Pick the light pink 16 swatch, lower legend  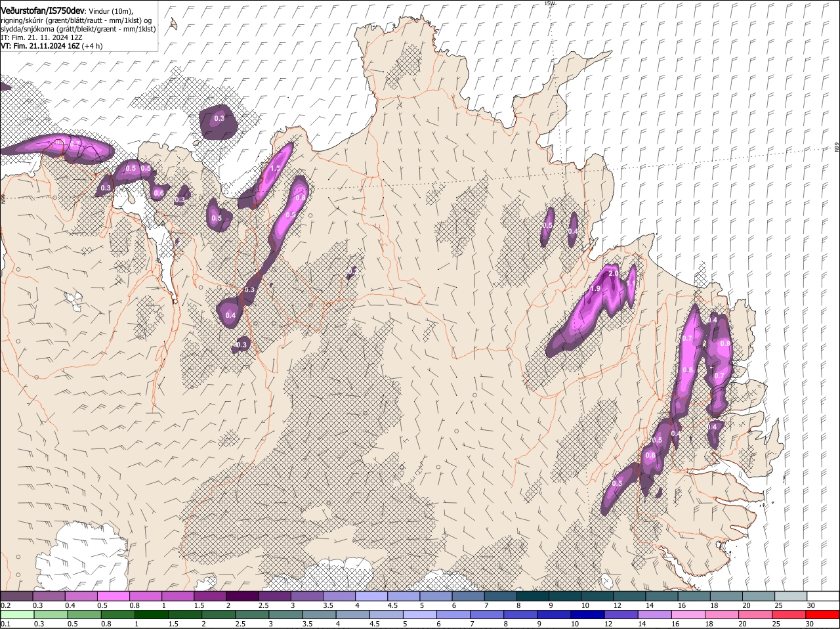688,615
